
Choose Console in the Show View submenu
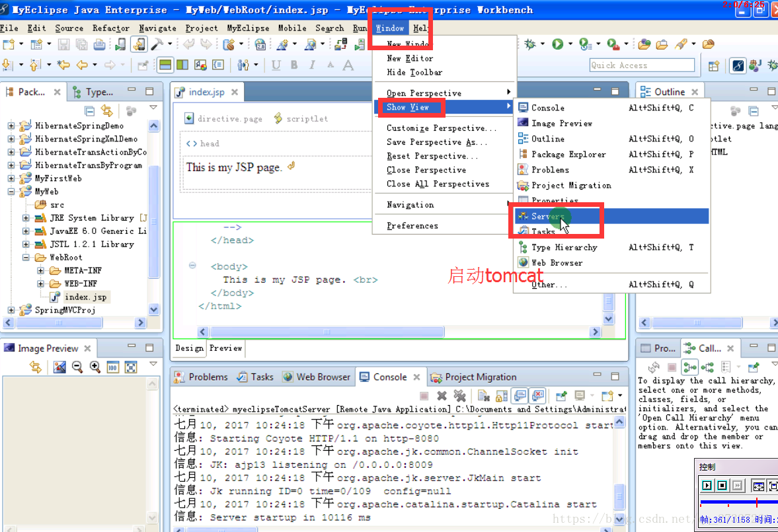pos(611,108)
